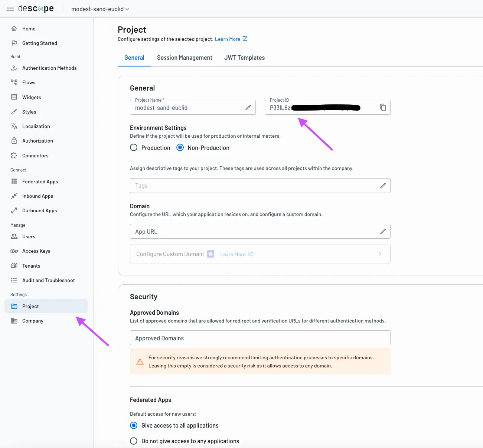This screenshot has width=483, height=448.
Task: Open the JWT Templates tab
Action: (244, 58)
